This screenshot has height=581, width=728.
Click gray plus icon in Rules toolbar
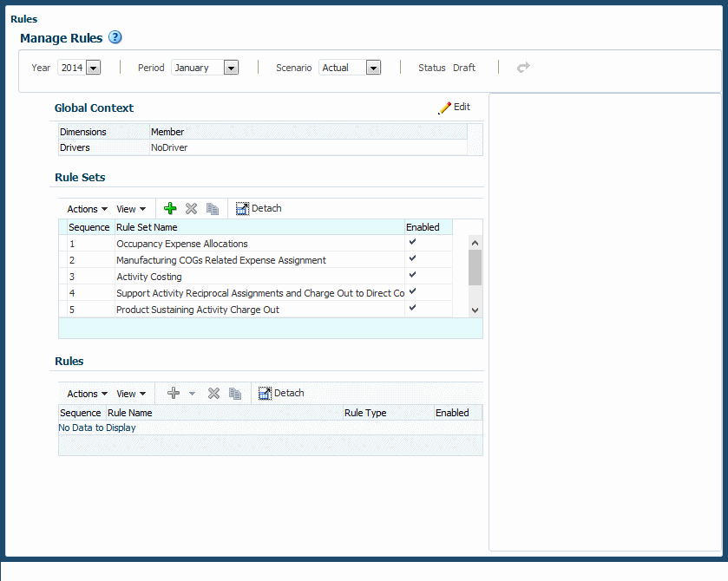pos(174,393)
